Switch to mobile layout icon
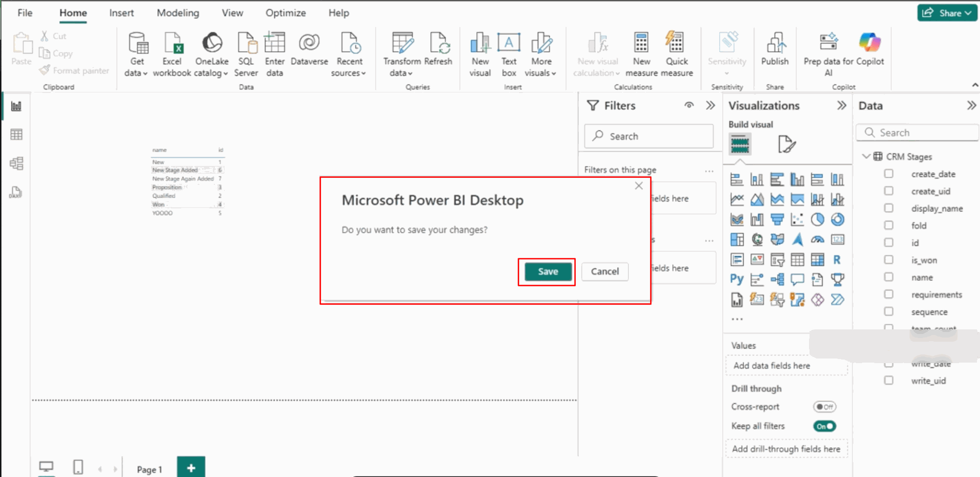This screenshot has height=477, width=980. coord(78,467)
